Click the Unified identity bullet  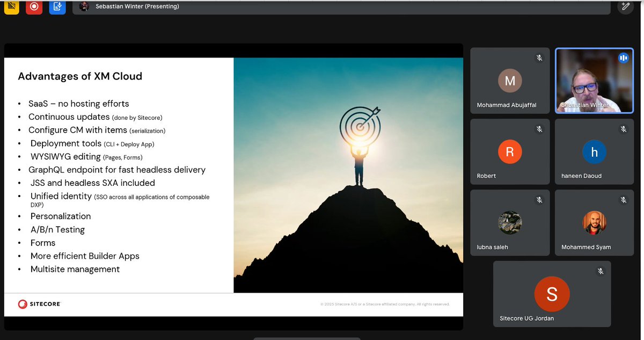tap(119, 200)
